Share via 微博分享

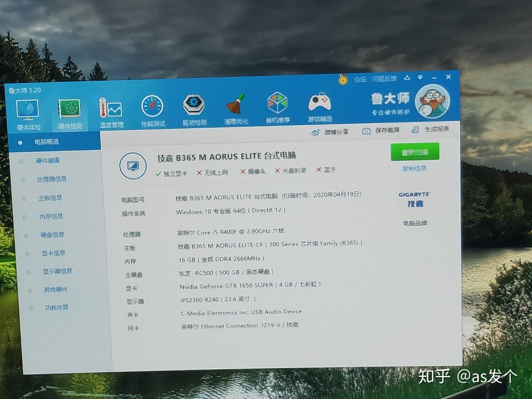[330, 132]
